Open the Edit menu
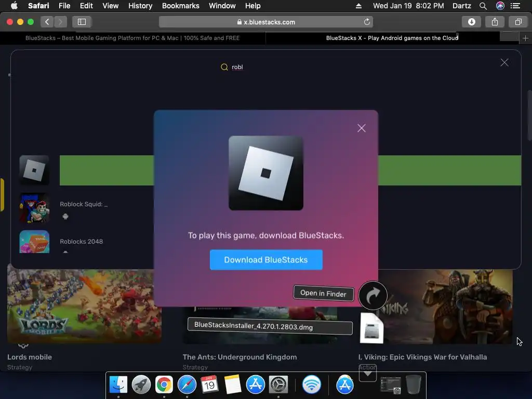Screen dimensions: 532x399 [x=86, y=6]
